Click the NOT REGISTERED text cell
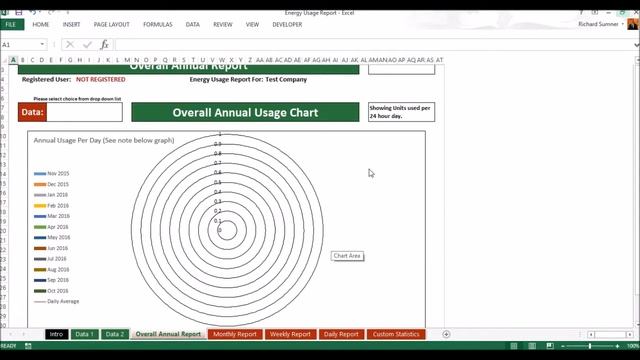This screenshot has width=640, height=360. (100, 80)
